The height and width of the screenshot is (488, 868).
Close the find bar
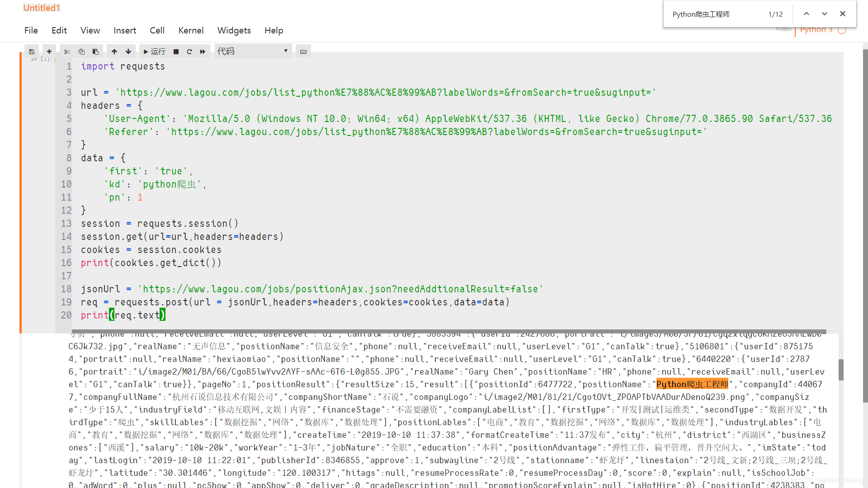coord(843,14)
